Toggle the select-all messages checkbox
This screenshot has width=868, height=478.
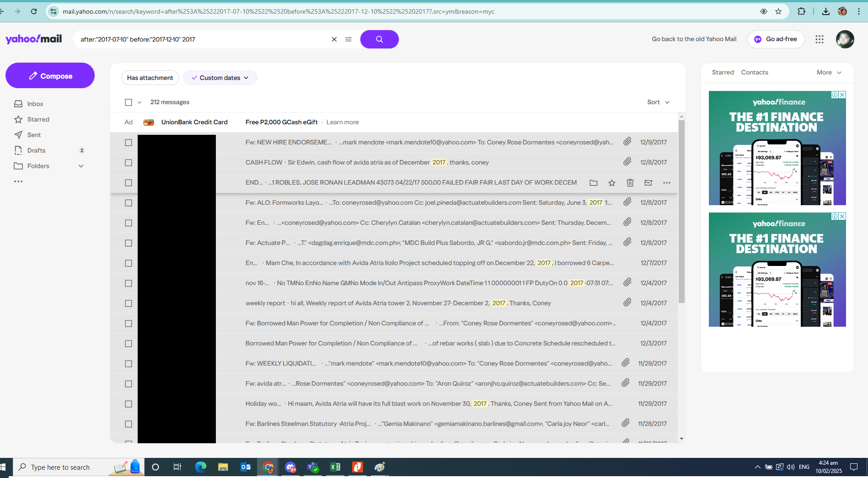point(129,102)
